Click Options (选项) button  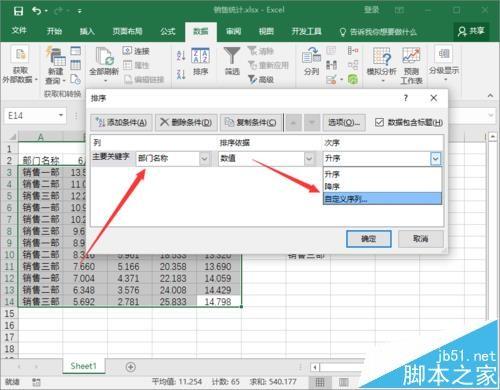point(344,122)
